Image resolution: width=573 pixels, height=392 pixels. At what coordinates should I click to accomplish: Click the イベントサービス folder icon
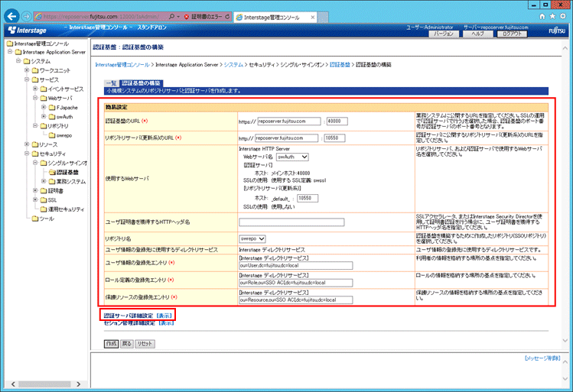tap(44, 89)
